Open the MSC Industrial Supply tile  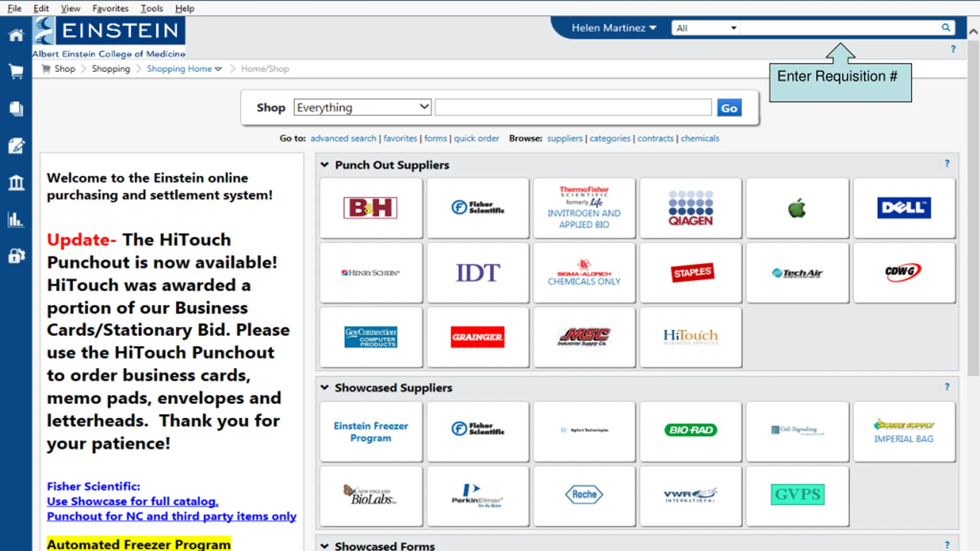[x=584, y=337]
